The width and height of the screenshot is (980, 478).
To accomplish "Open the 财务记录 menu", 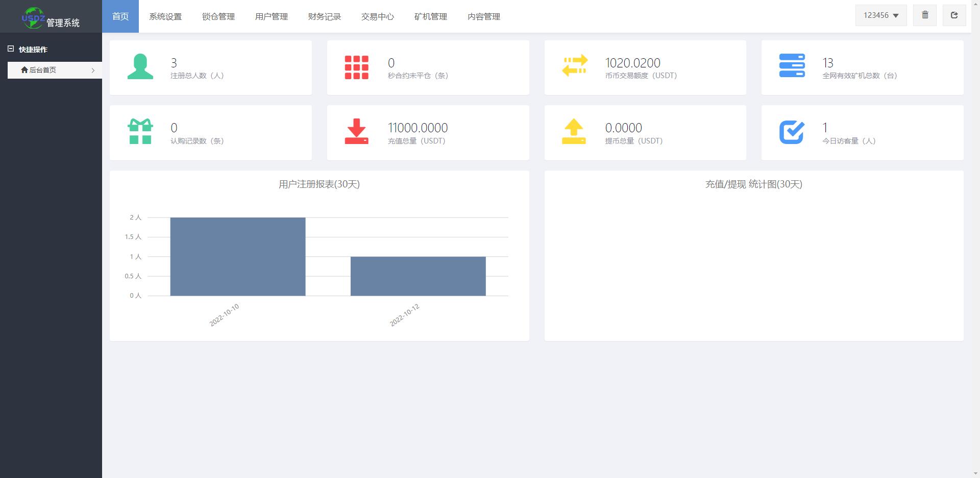I will 325,17.
